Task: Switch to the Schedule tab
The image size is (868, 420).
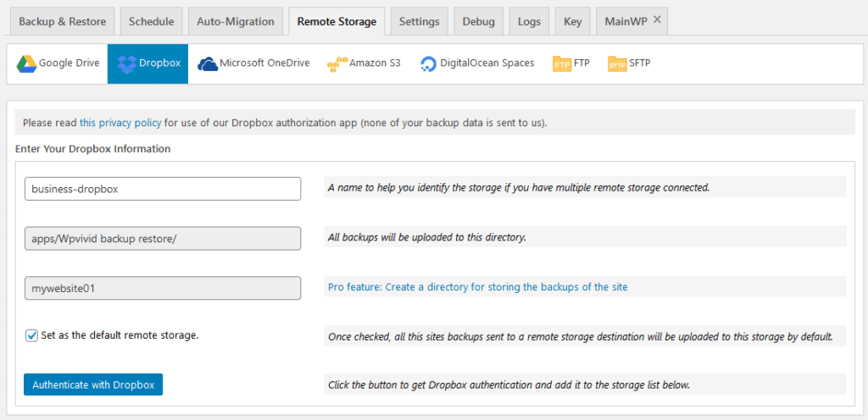Action: click(x=151, y=21)
